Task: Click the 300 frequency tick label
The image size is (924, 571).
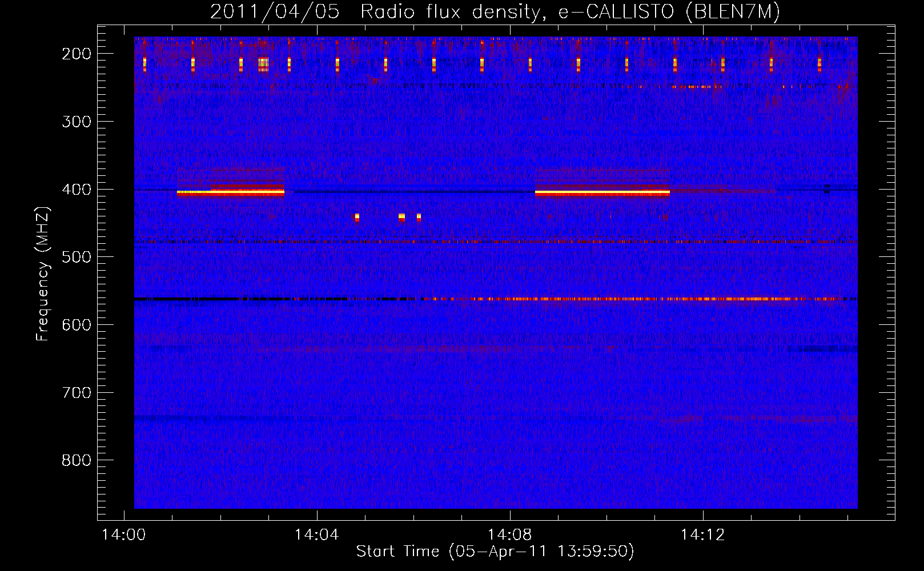Action: click(x=77, y=122)
